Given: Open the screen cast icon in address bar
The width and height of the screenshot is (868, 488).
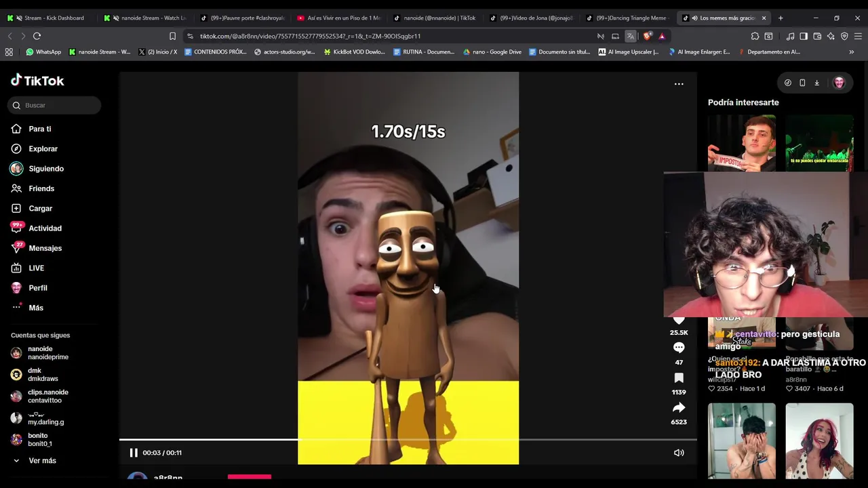Looking at the screenshot, I should 615,36.
